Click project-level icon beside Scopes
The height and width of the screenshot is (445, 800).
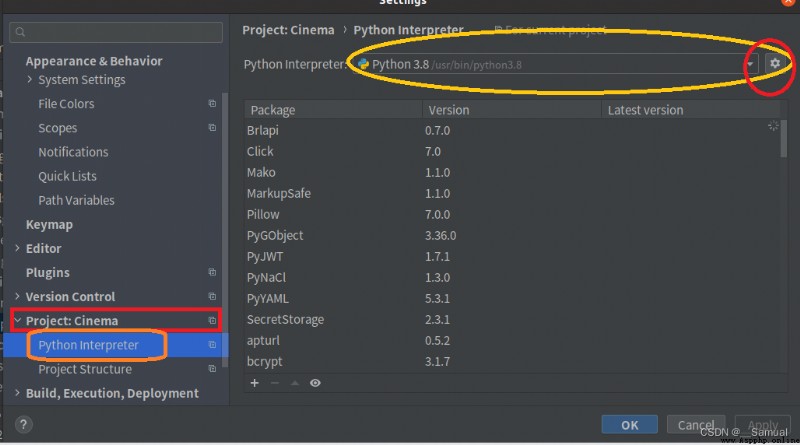click(212, 128)
